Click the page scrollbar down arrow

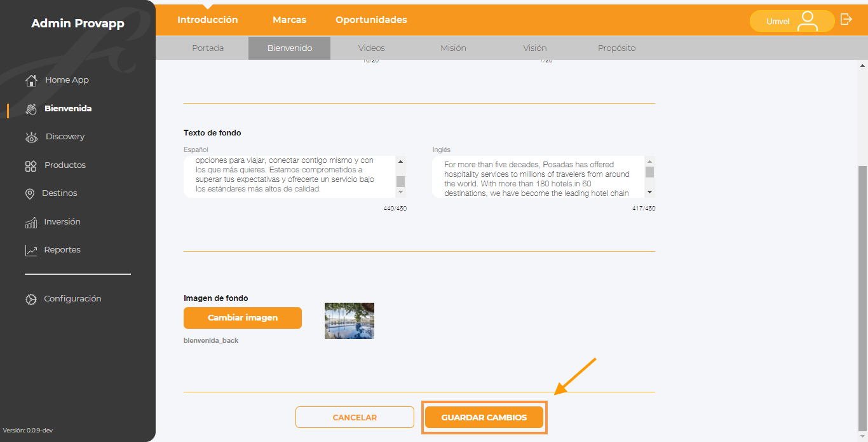862,436
